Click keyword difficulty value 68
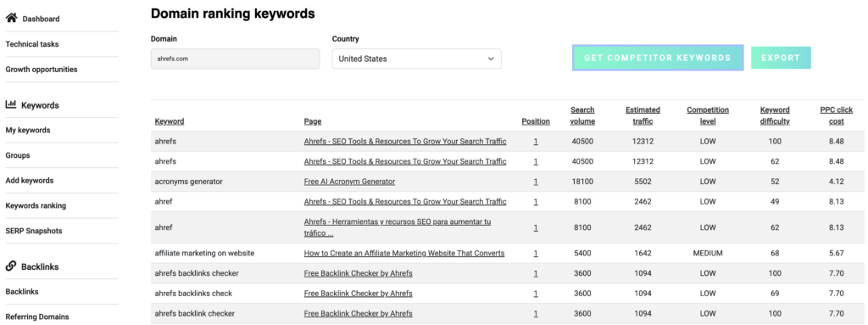868x325 pixels. tap(775, 253)
